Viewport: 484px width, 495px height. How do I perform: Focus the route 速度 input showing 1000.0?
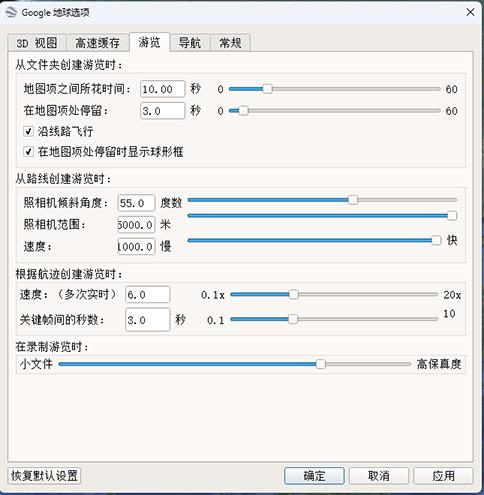(136, 246)
